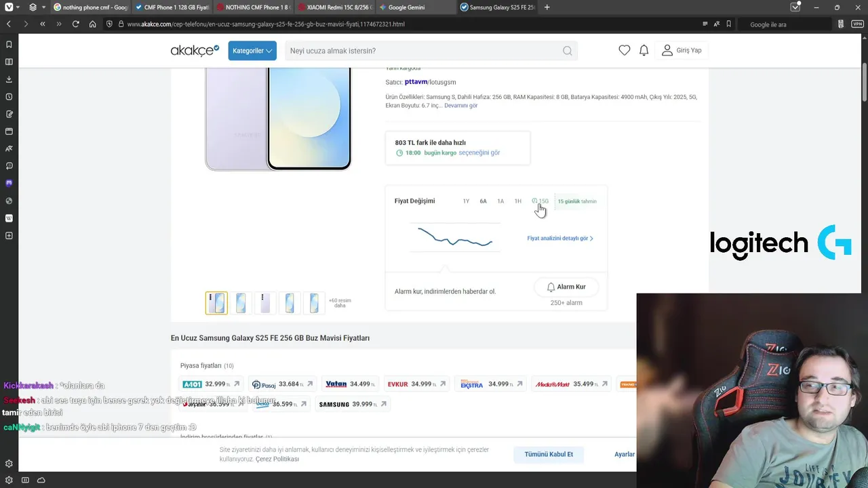Select 1H price history range
The width and height of the screenshot is (868, 488).
coord(518,201)
